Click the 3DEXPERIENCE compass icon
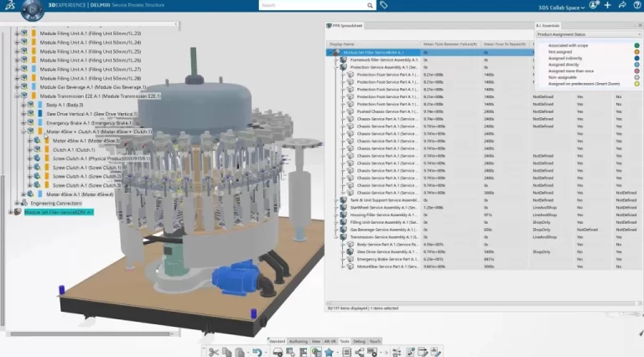The height and width of the screenshot is (357, 644). 34,7
